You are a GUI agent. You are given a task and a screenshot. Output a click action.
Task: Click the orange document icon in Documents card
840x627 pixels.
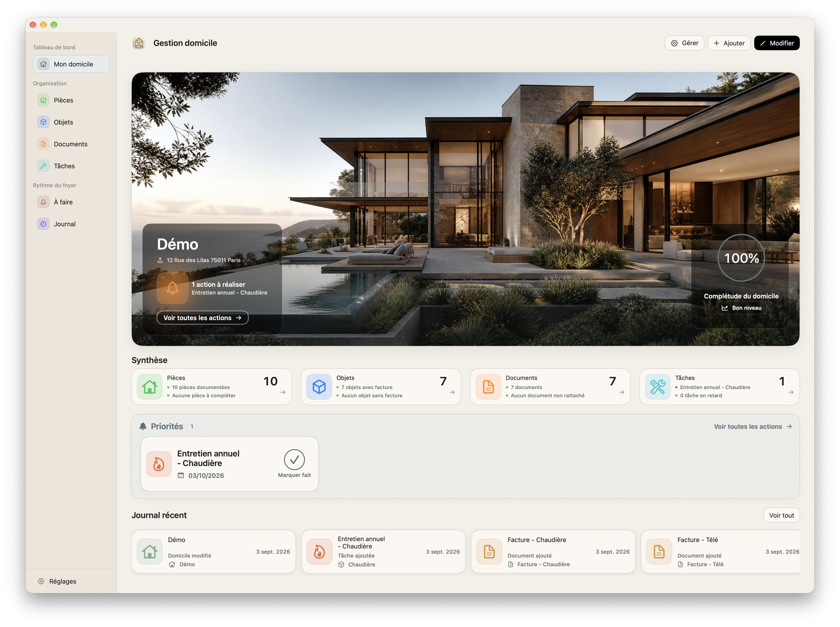pyautogui.click(x=488, y=387)
